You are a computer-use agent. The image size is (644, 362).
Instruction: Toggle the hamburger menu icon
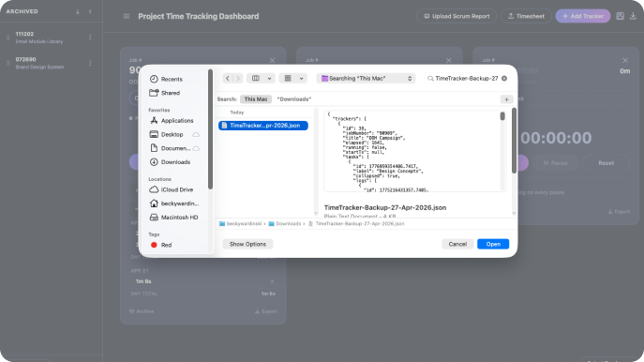[127, 16]
